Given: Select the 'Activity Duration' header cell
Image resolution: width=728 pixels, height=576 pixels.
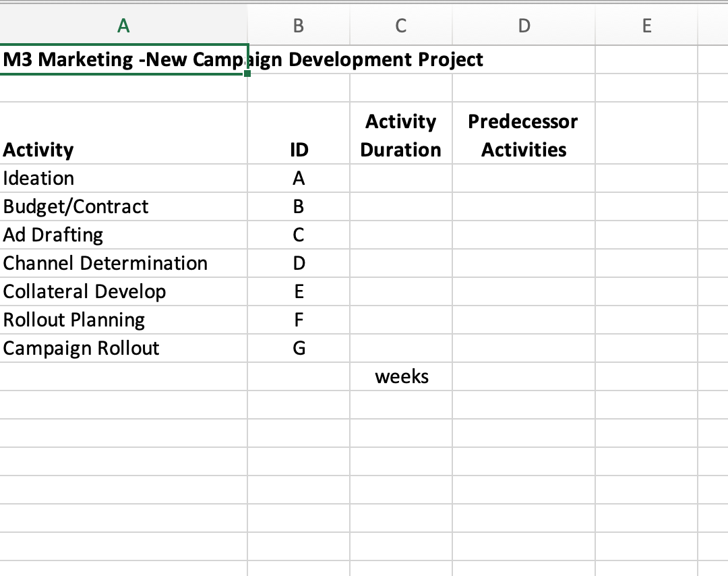Looking at the screenshot, I should tap(401, 135).
